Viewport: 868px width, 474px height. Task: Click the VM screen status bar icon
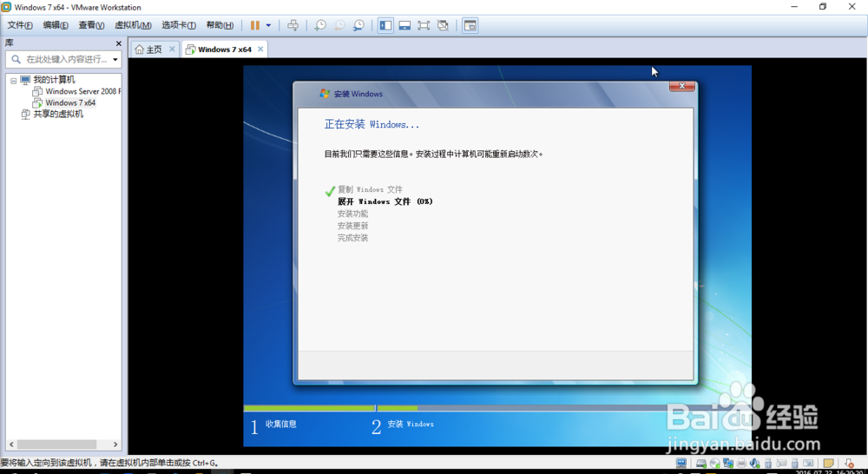681,463
